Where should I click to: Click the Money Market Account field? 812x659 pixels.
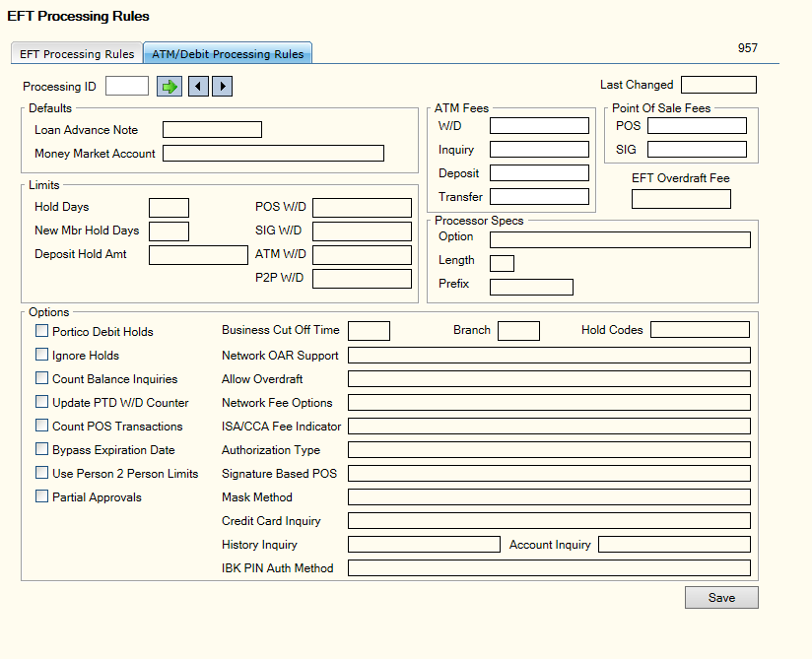tap(273, 154)
